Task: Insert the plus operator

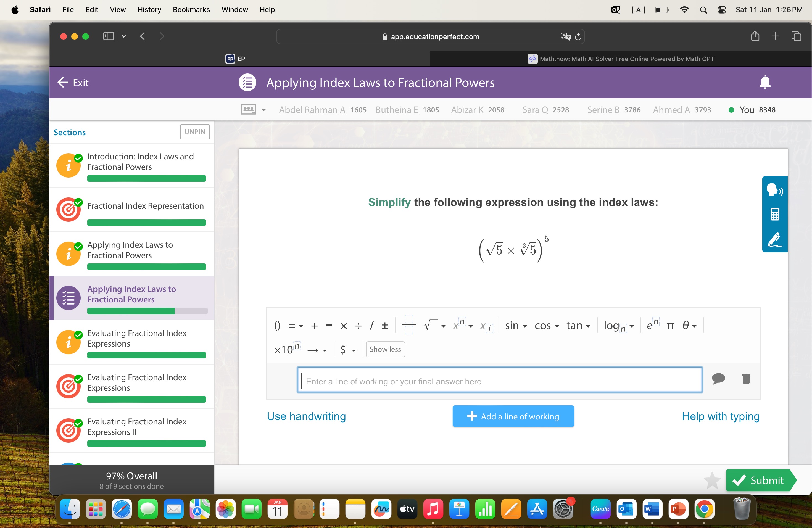Action: (x=314, y=326)
